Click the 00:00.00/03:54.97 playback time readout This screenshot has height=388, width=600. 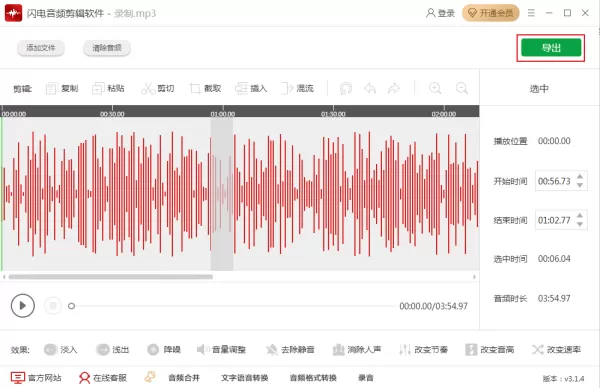[434, 306]
